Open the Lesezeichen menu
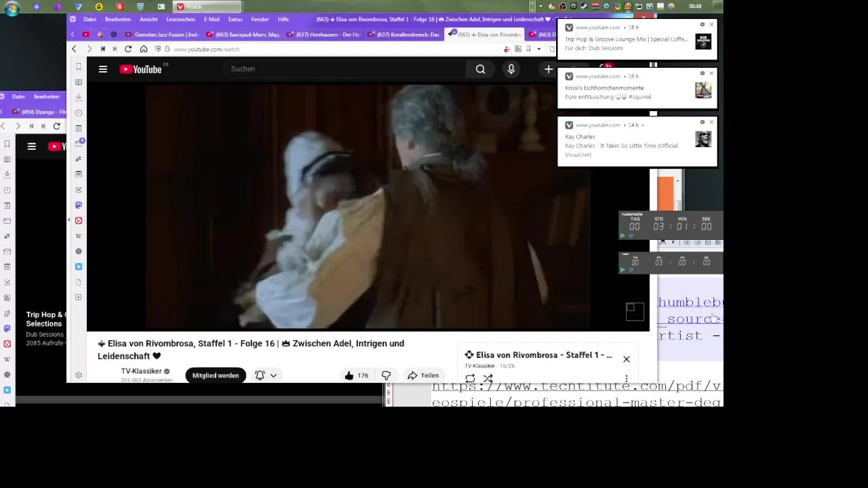The height and width of the screenshot is (488, 868). (180, 19)
